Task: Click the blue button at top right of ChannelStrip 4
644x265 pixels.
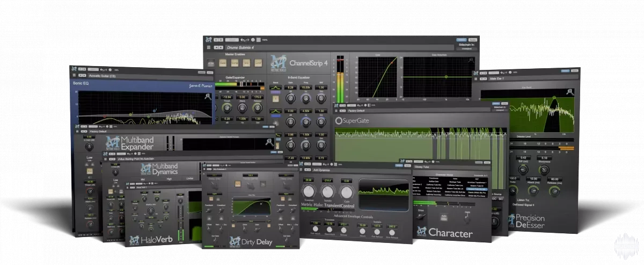Action: pos(462,40)
